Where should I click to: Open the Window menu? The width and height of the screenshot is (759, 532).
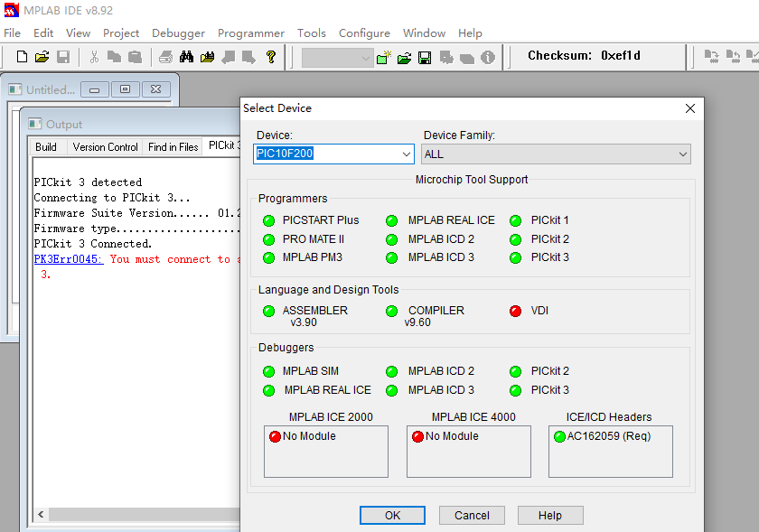(424, 33)
